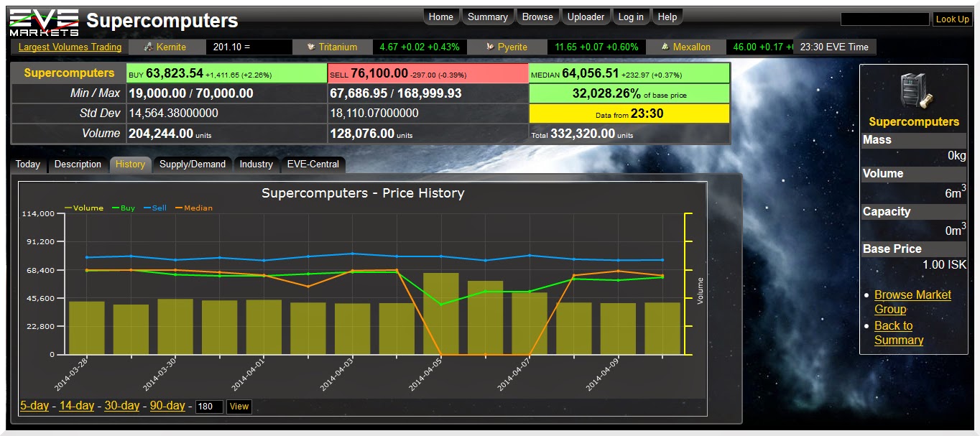Click the buy Std Dev 14,564.38000000 value
The width and height of the screenshot is (980, 436).
(173, 113)
